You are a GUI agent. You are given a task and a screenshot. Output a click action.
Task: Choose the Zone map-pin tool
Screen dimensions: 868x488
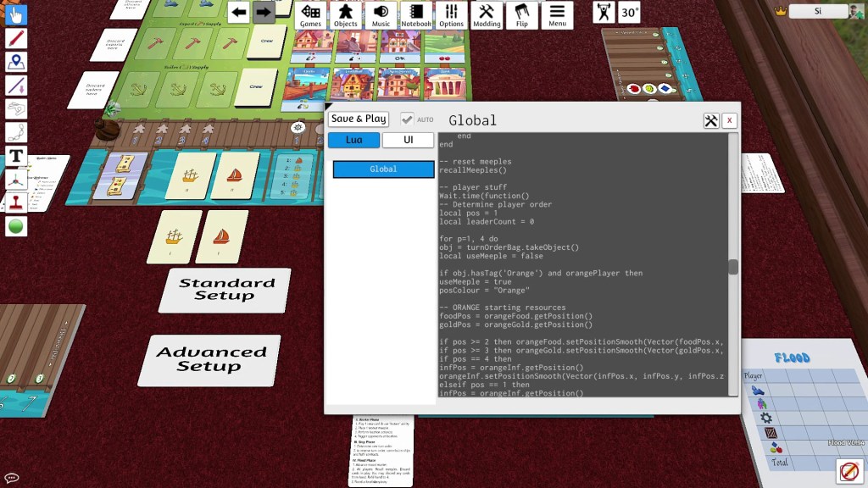tap(16, 62)
